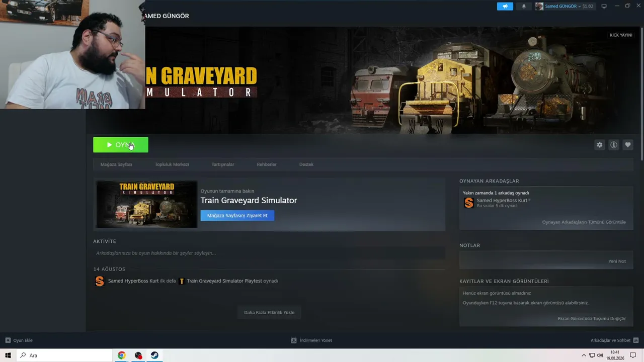
Task: Launch the game with the green OYNA button
Action: 121,145
